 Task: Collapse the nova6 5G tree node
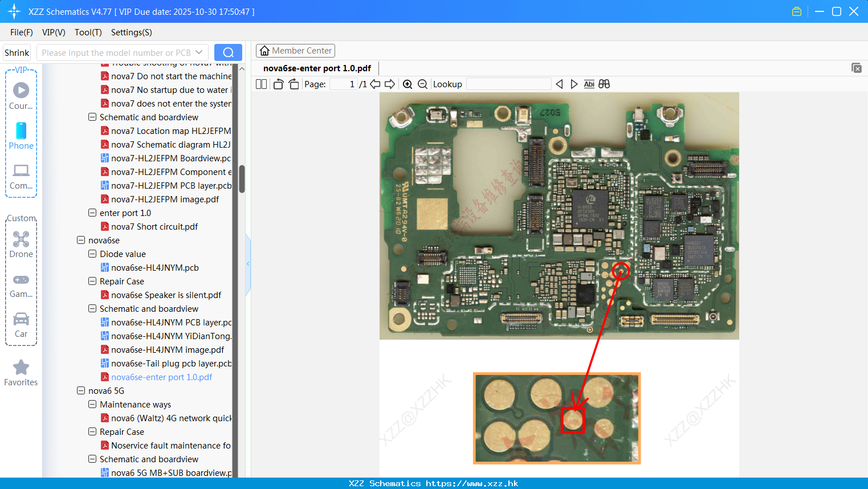pos(81,390)
